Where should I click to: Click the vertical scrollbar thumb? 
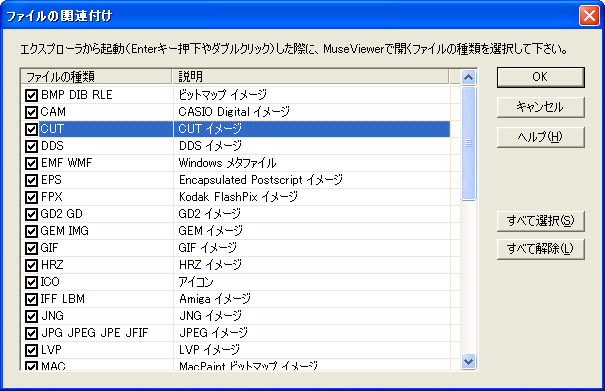click(x=468, y=144)
